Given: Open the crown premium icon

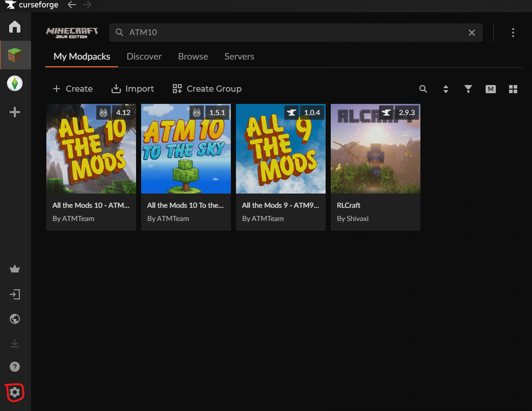Looking at the screenshot, I should tap(15, 269).
